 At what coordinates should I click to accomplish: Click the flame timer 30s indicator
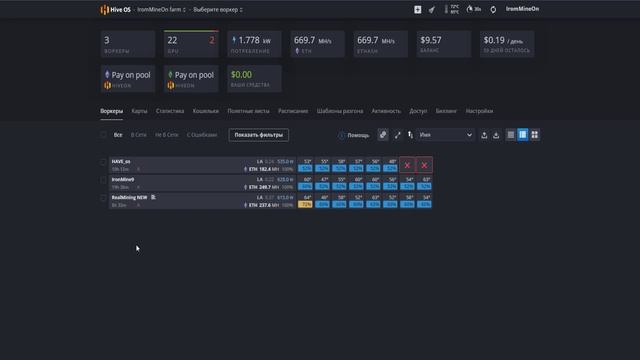(474, 9)
